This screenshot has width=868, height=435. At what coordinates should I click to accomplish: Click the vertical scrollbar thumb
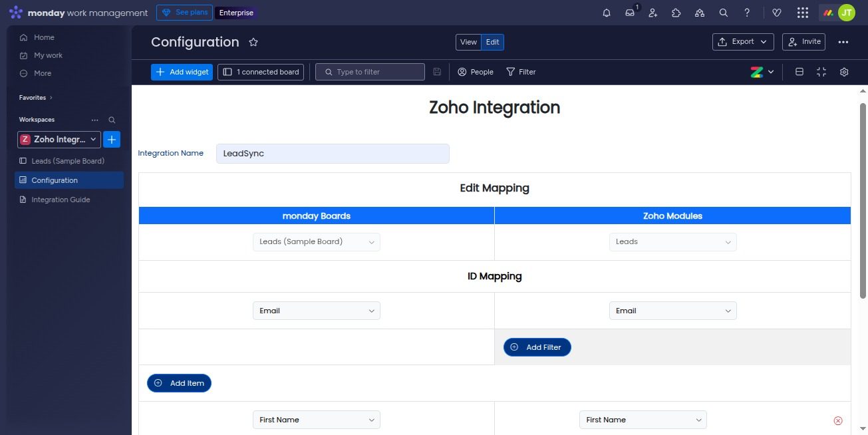coord(863,200)
